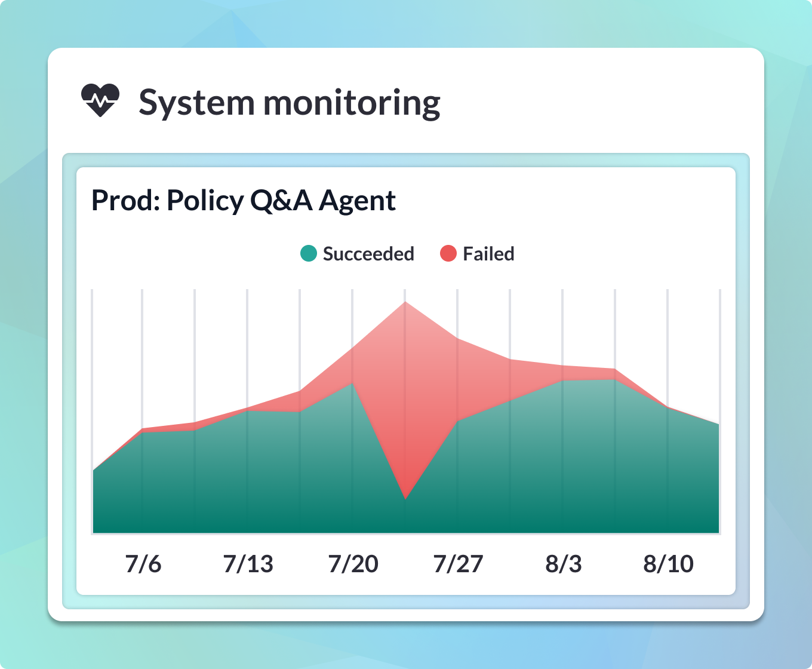812x669 pixels.
Task: Click the 7/13 date axis label
Action: point(248,564)
